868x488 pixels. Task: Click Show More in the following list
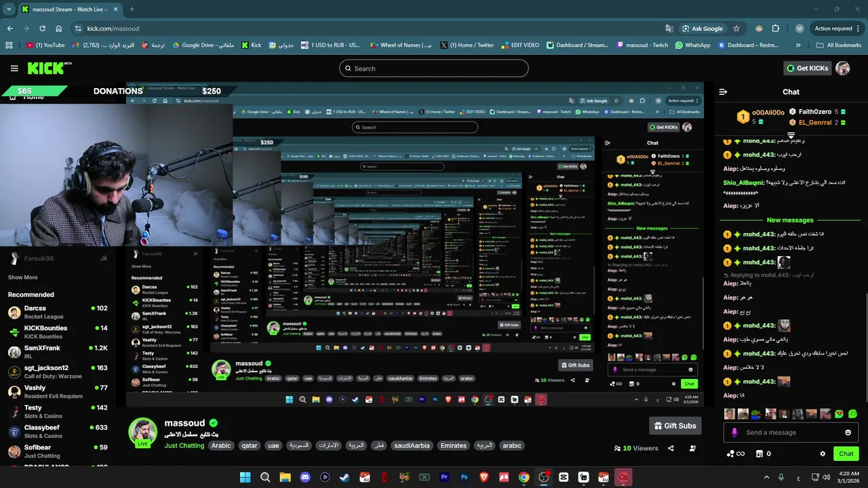[x=22, y=277]
